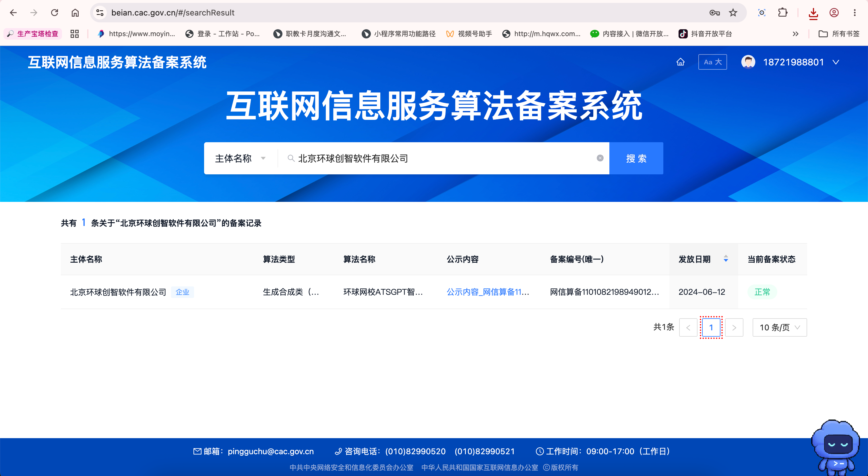
Task: Open the 抖音开放平台 bookmark
Action: point(705,34)
